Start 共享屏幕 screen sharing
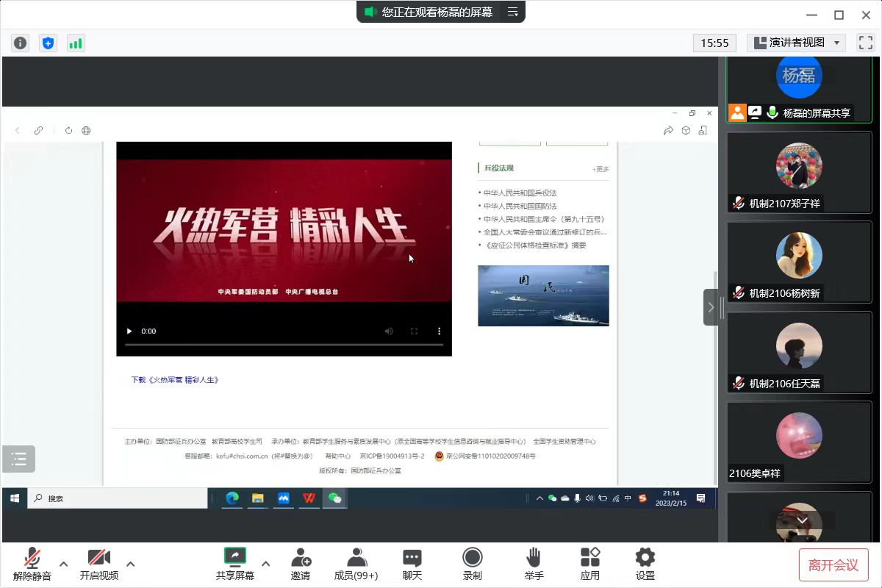Image resolution: width=882 pixels, height=588 pixels. 235,564
